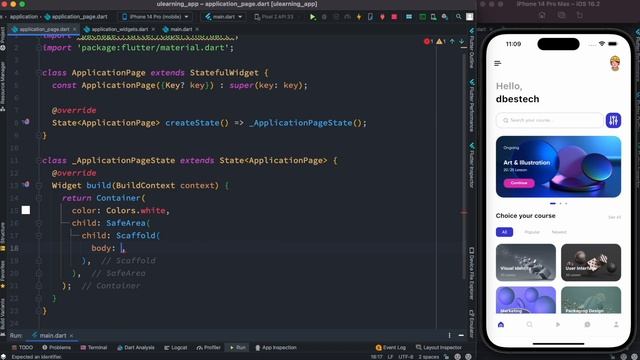Tap the Visual Identity course card
640x360 pixels.
point(526,262)
